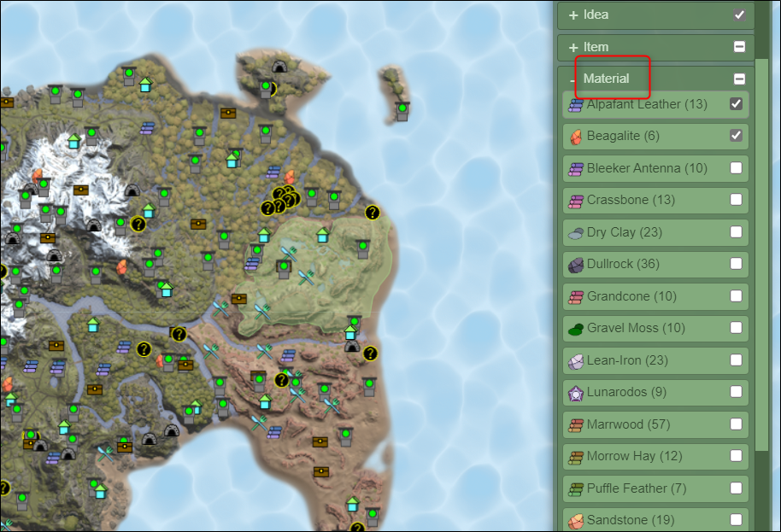Viewport: 781px width, 532px height.
Task: Check the Gravel Moss checkbox
Action: (736, 327)
